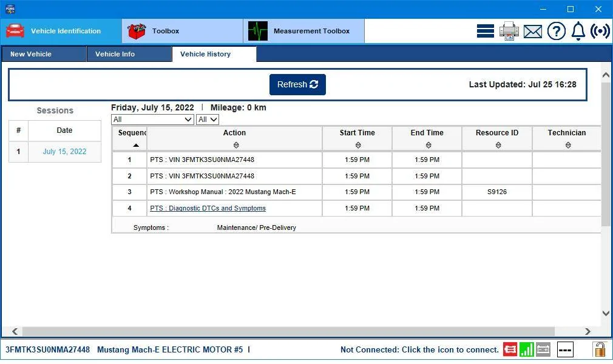Click the padlock icon in status bar
Viewport: 613px width, 364px height.
point(599,349)
